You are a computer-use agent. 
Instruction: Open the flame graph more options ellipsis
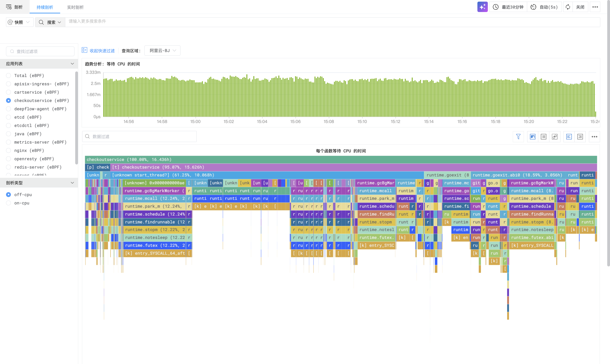tap(594, 137)
